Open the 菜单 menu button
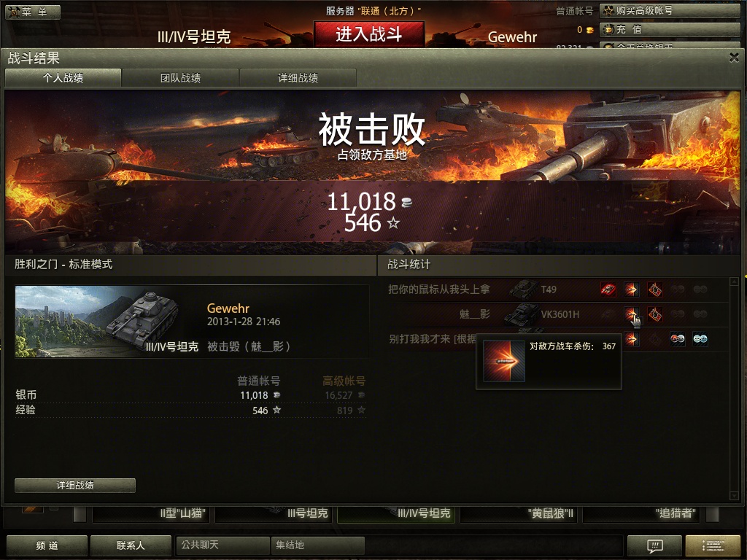Viewport: 747px width, 560px height. click(33, 12)
